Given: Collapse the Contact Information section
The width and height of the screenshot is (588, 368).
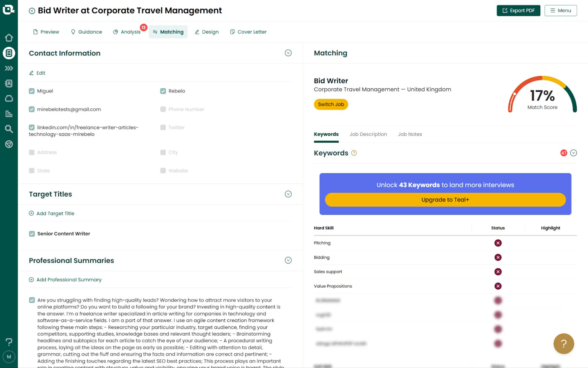Looking at the screenshot, I should (x=288, y=53).
